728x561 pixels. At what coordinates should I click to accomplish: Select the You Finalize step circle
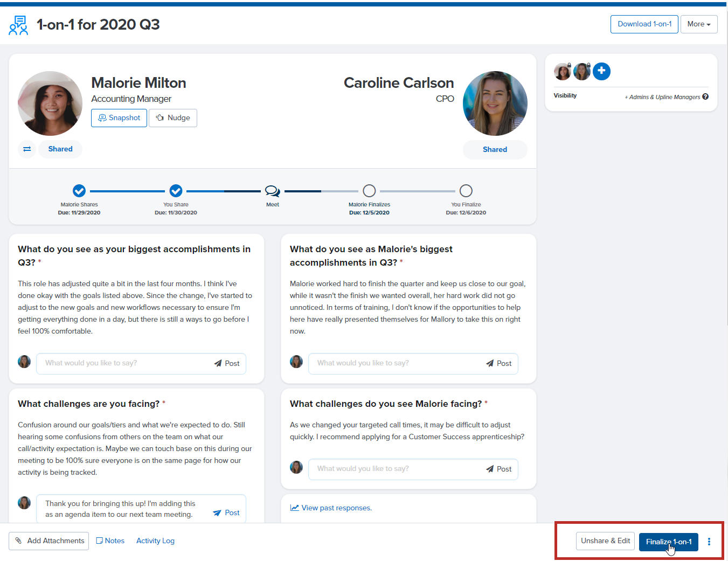(x=466, y=191)
